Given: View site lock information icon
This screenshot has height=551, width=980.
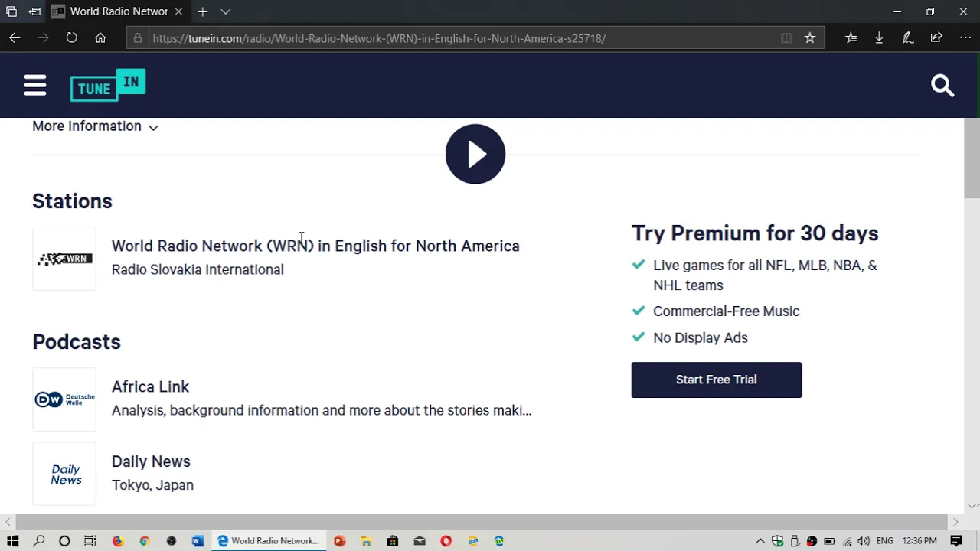Looking at the screenshot, I should pyautogui.click(x=137, y=38).
